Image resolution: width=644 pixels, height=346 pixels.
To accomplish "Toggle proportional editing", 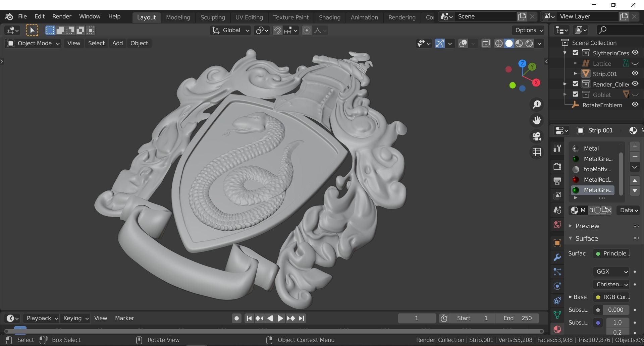I will tap(307, 31).
